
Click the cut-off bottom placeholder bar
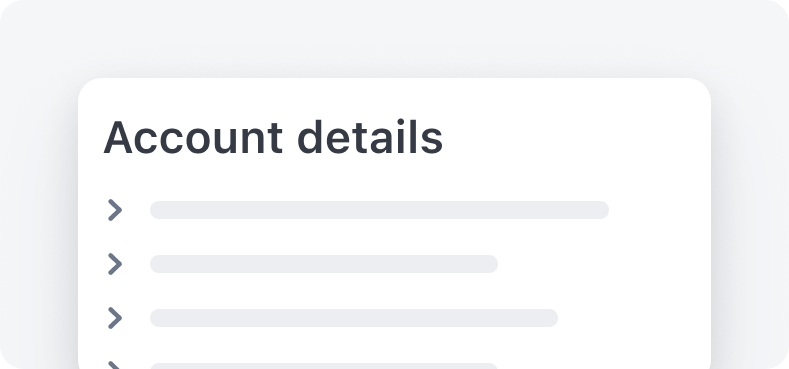click(x=324, y=366)
